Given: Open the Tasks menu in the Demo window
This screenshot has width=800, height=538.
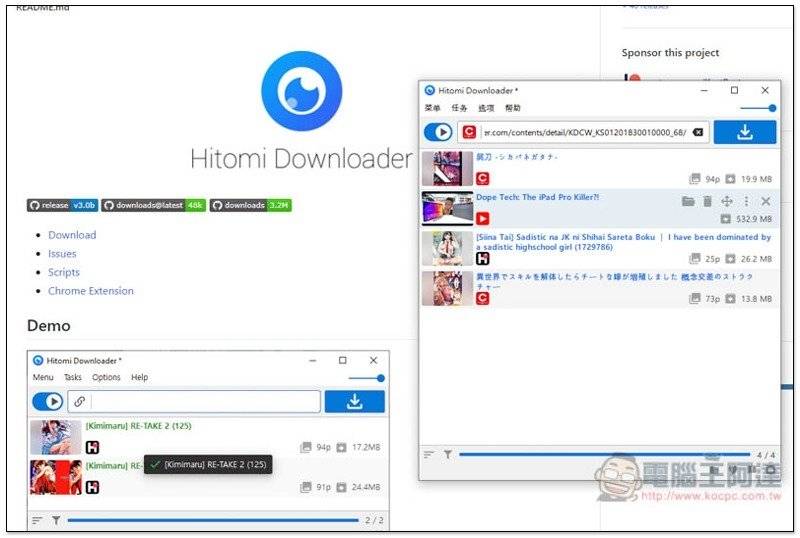Looking at the screenshot, I should pyautogui.click(x=72, y=377).
